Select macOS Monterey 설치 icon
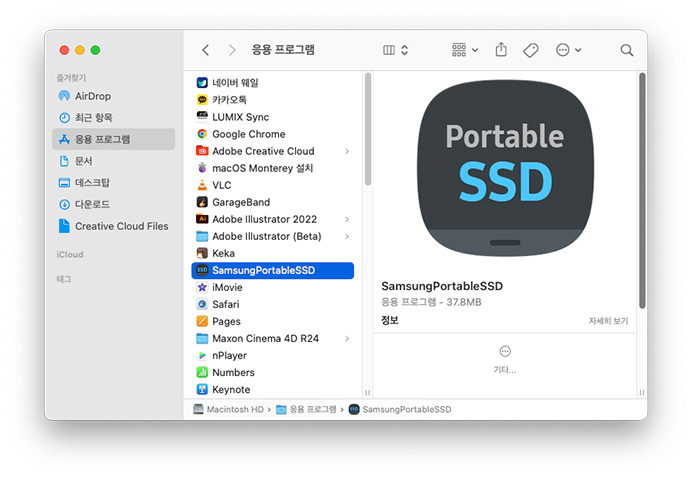Image resolution: width=690 pixels, height=477 pixels. [202, 168]
